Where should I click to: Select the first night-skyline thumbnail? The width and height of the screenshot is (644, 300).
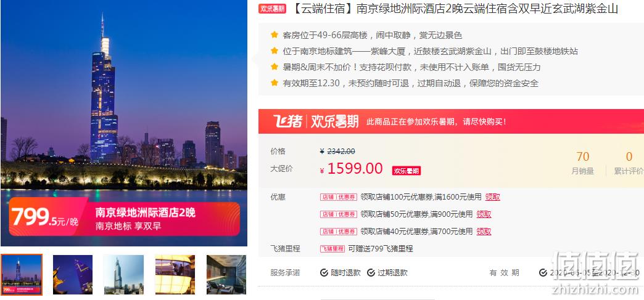click(x=22, y=275)
